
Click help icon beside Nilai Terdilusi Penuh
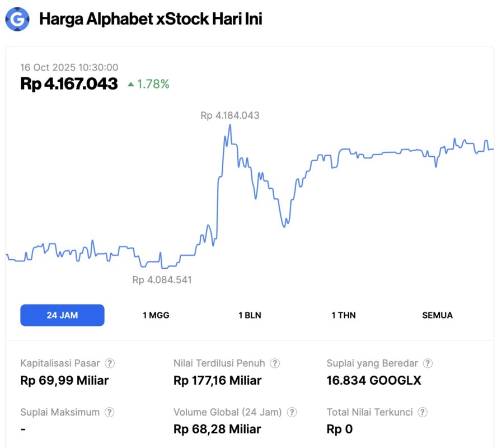pyautogui.click(x=275, y=363)
